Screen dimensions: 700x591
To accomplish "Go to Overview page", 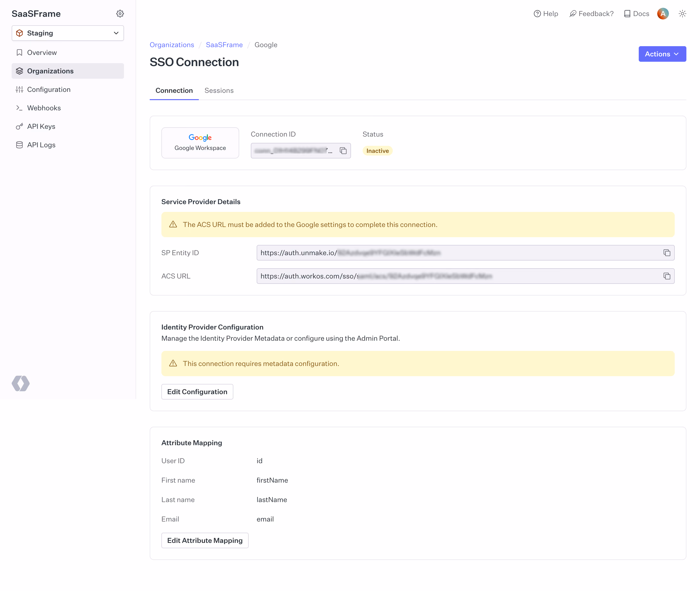I will coord(68,52).
